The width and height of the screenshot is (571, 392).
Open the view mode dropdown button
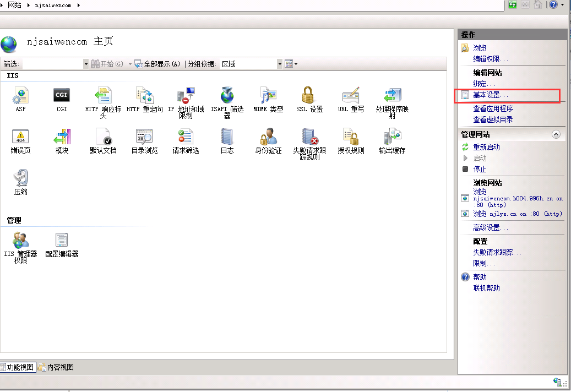[291, 64]
